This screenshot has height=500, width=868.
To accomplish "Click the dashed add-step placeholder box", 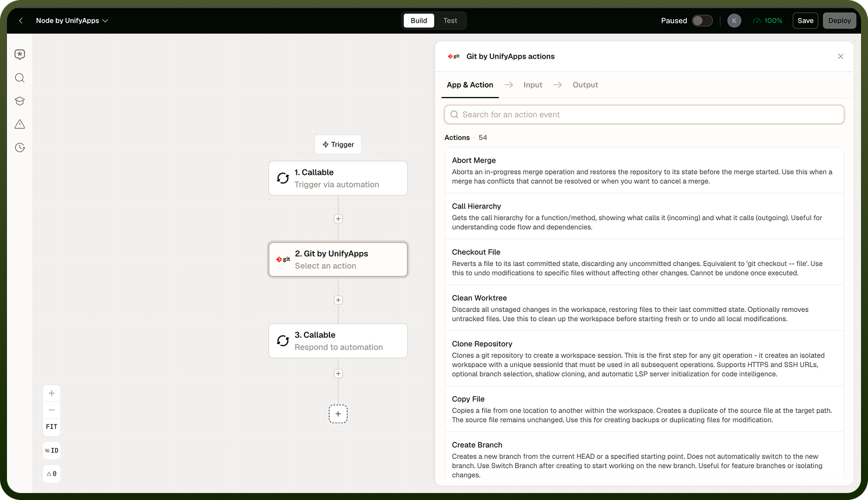I will tap(338, 414).
